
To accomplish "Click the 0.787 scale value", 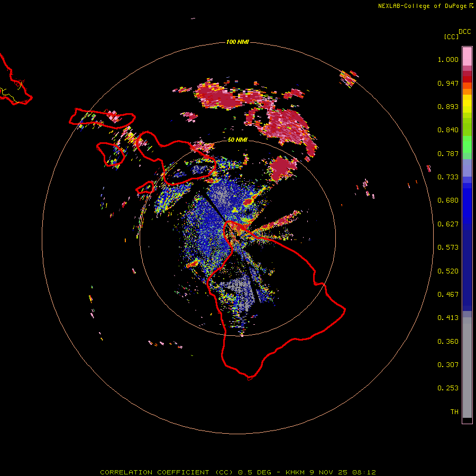I will point(448,153).
